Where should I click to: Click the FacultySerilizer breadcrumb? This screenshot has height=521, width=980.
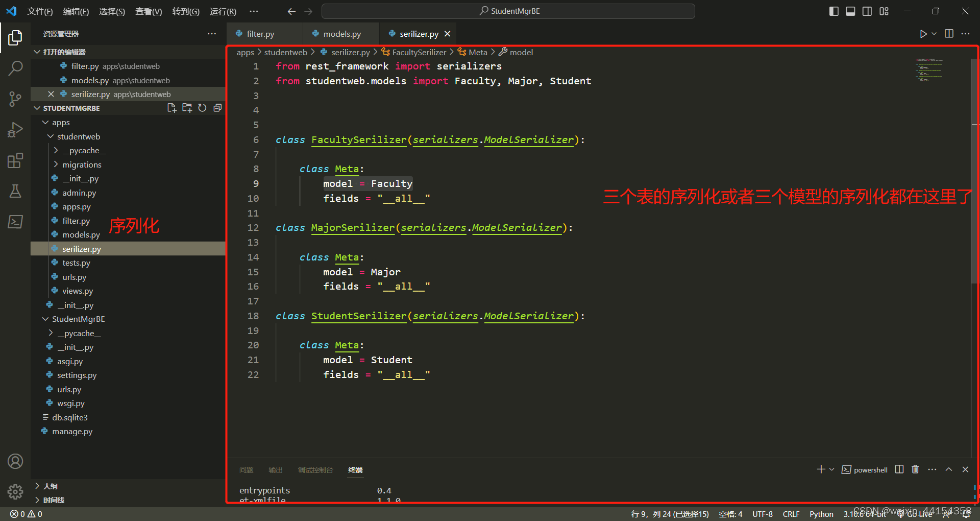[x=413, y=52]
